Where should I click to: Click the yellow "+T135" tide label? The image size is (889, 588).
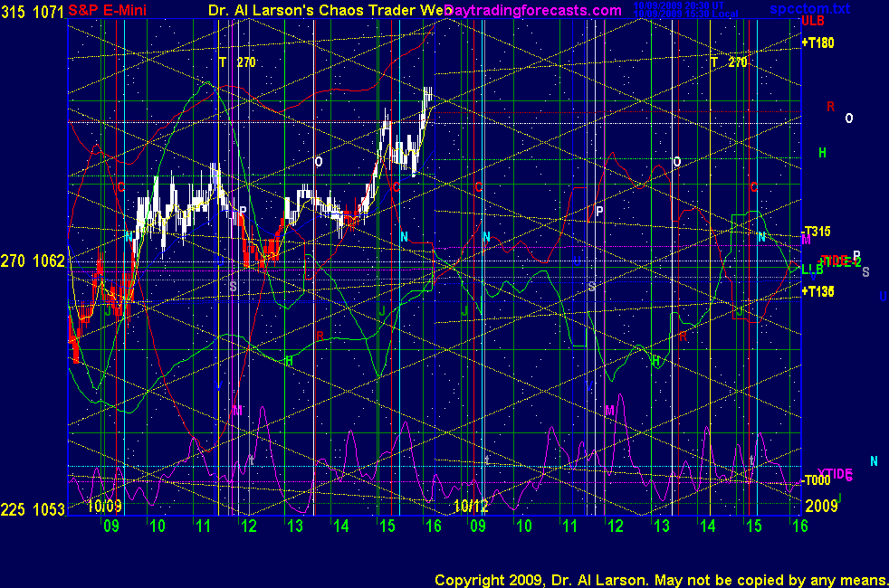point(817,291)
